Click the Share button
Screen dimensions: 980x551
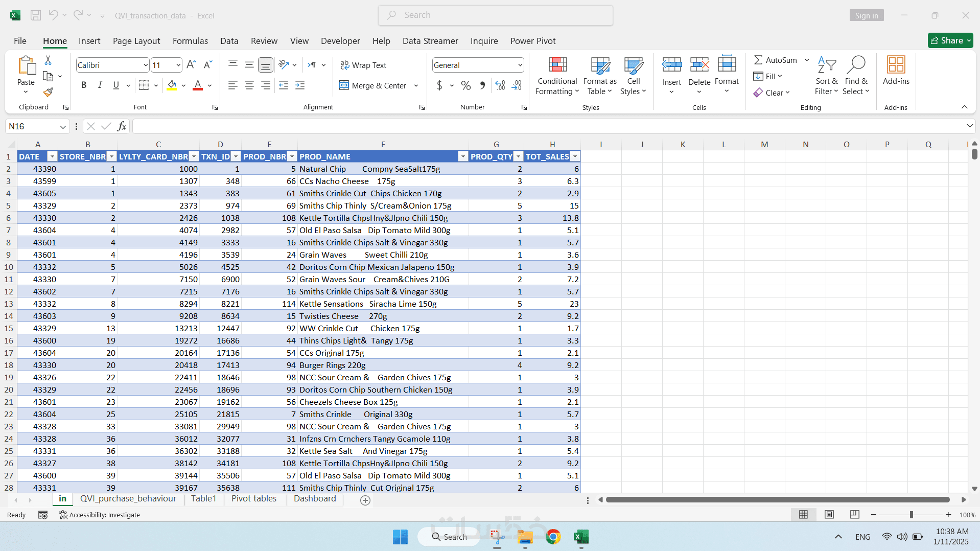pos(950,40)
